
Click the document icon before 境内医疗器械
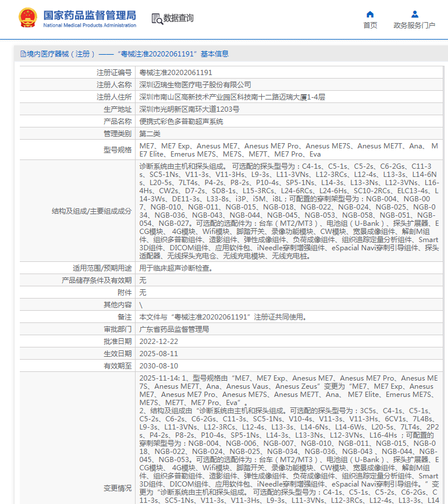[x=23, y=54]
